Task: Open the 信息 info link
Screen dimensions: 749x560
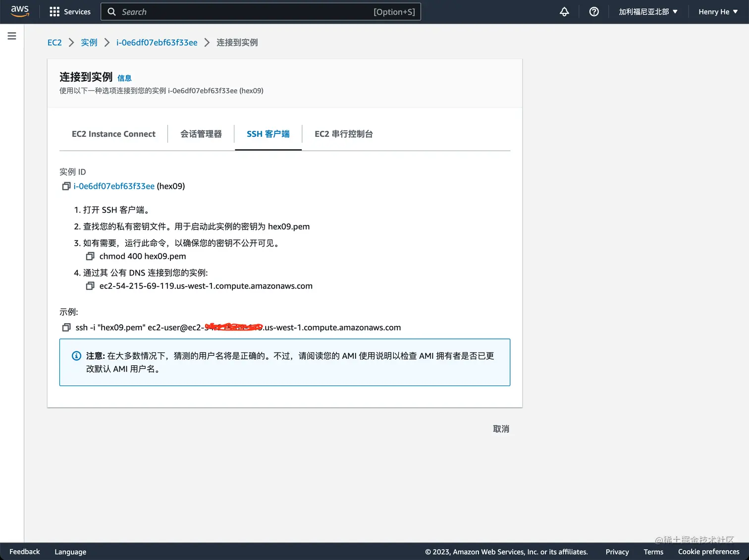Action: pos(124,78)
